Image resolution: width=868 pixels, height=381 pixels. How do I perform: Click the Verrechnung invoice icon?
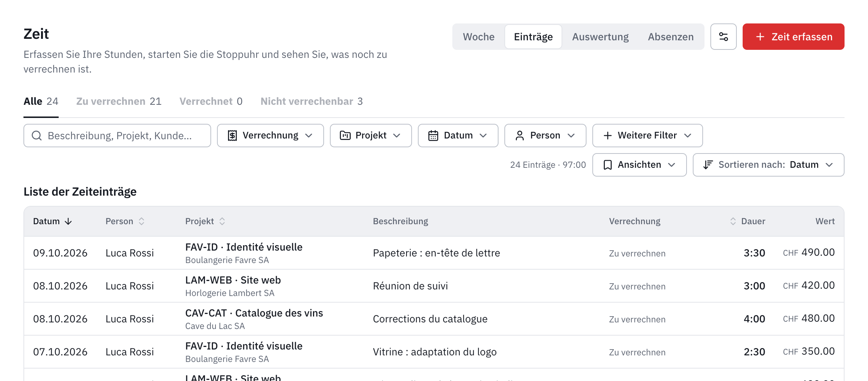click(x=232, y=136)
